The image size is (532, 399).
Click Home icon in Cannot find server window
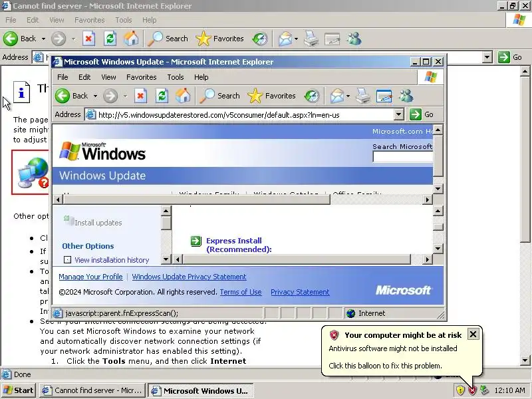click(131, 39)
